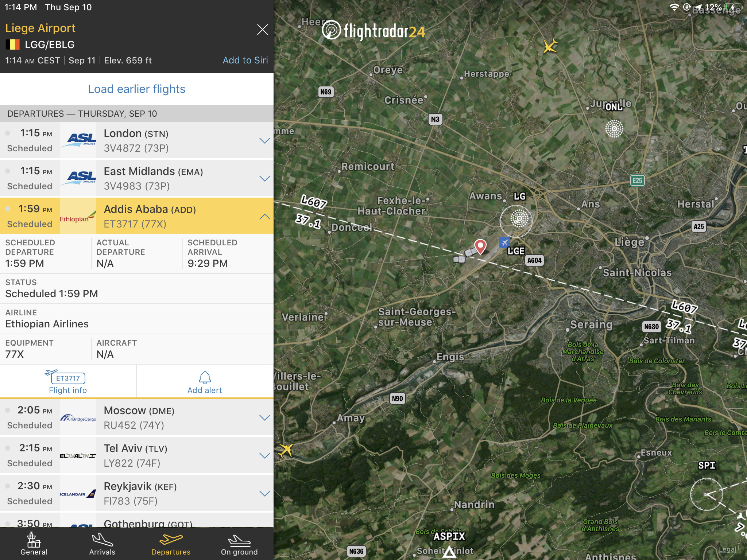Tap the Add to Siri link
Image resolution: width=747 pixels, height=560 pixels.
click(x=245, y=60)
